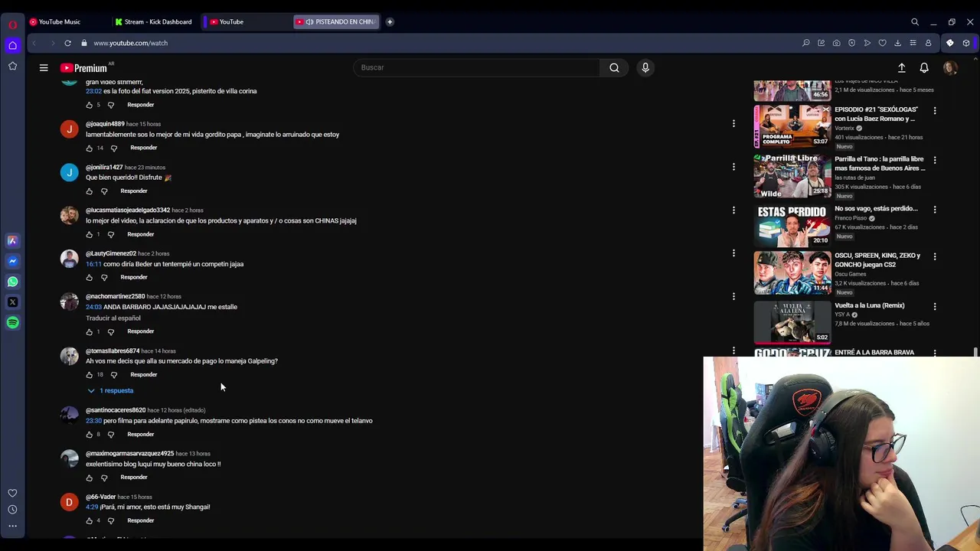Expand the '1 respuesta' replies

110,391
